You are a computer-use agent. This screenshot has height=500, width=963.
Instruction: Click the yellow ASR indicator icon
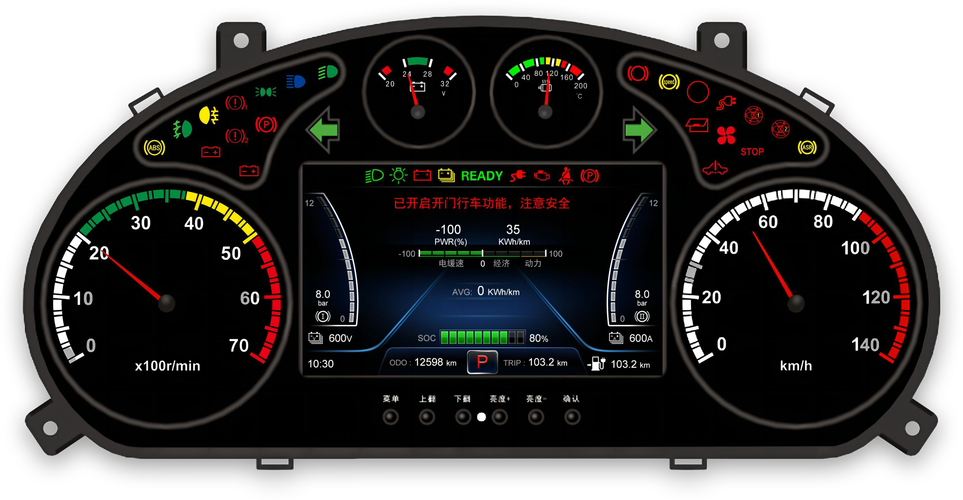(x=806, y=147)
